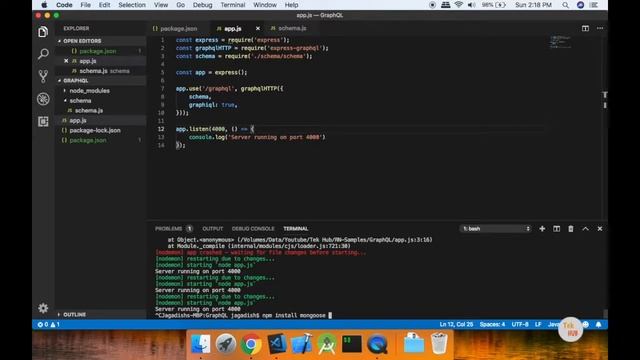The image size is (640, 360).
Task: Open the Apple menu
Action: coord(44,5)
